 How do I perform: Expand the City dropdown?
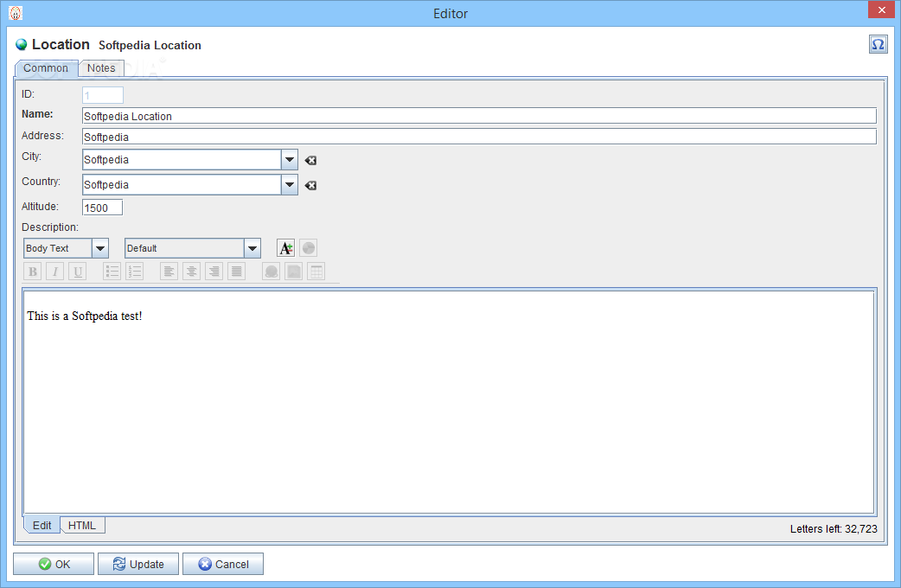click(290, 160)
